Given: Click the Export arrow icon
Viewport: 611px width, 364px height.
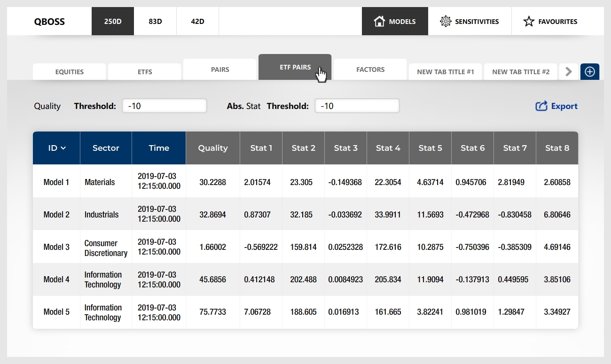Looking at the screenshot, I should (541, 106).
